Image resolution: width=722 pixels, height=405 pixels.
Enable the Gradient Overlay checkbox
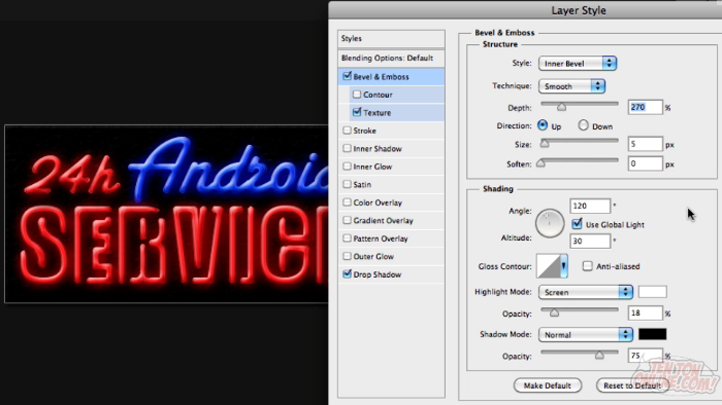[347, 220]
